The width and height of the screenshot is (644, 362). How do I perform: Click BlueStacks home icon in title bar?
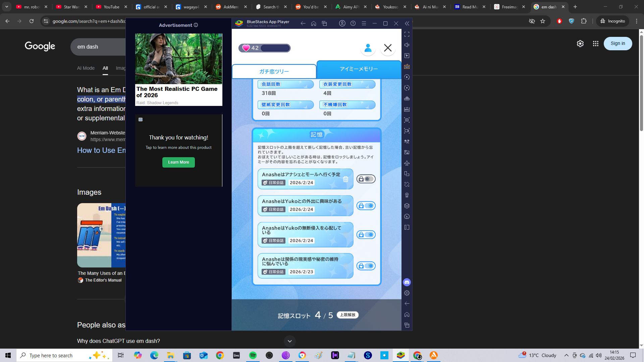(x=314, y=23)
